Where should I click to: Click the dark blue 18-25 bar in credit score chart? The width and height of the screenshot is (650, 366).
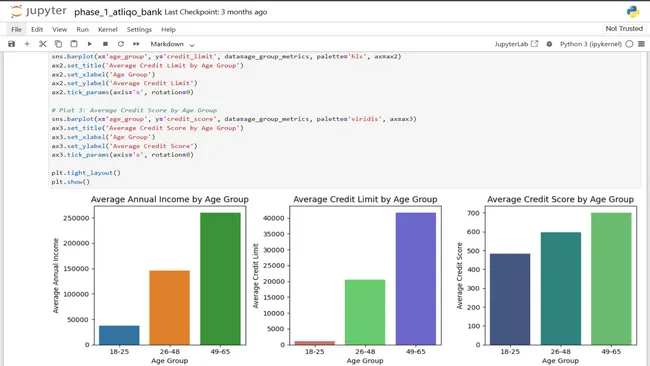pos(510,299)
